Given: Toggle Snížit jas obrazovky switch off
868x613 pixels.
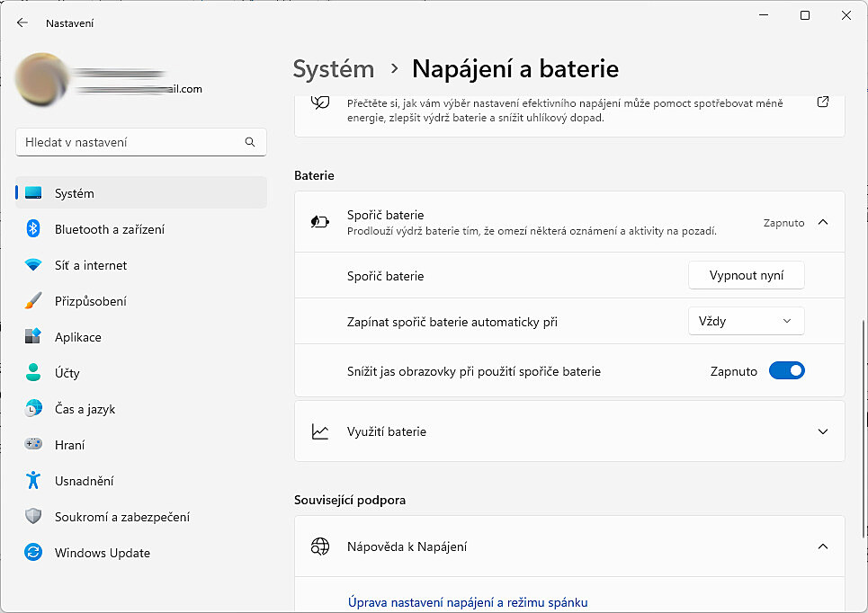Looking at the screenshot, I should [786, 371].
